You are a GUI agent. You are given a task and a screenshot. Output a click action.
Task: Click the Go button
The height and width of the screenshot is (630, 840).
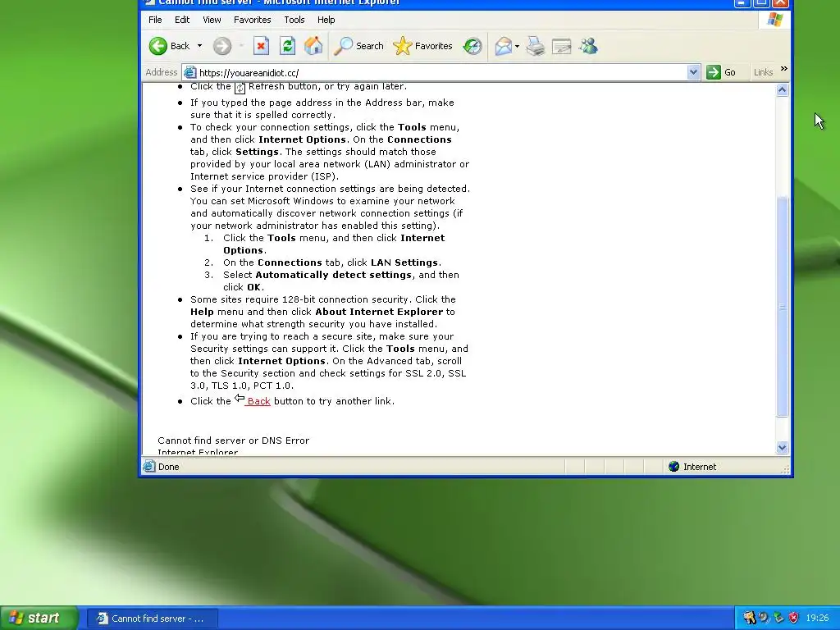[x=721, y=72]
